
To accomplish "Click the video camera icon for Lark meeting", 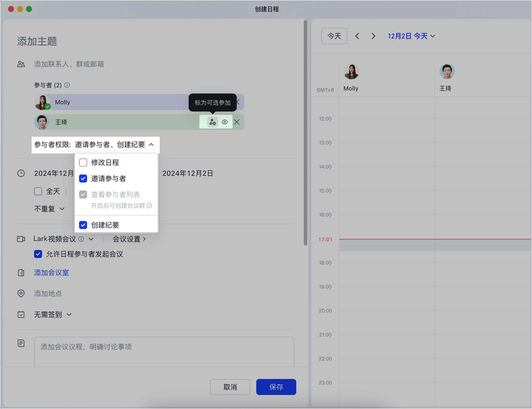I will tap(21, 239).
